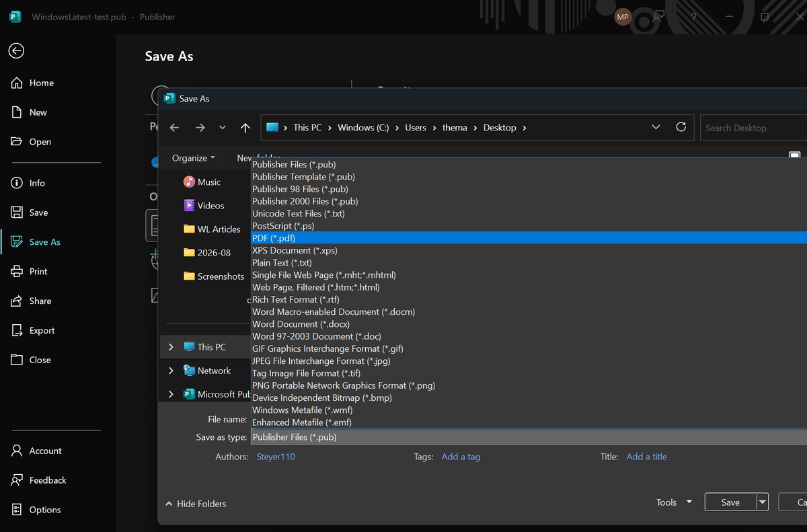Click the Home house icon
This screenshot has height=532, width=807.
(17, 83)
